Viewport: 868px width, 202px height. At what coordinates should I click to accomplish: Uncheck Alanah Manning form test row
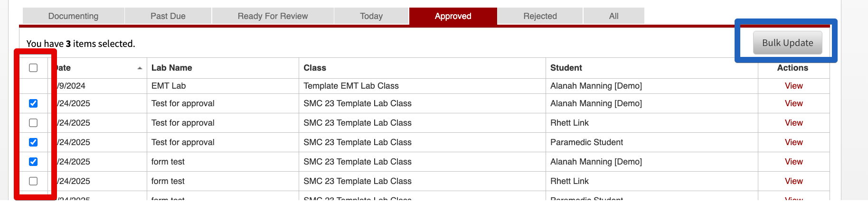coord(33,162)
